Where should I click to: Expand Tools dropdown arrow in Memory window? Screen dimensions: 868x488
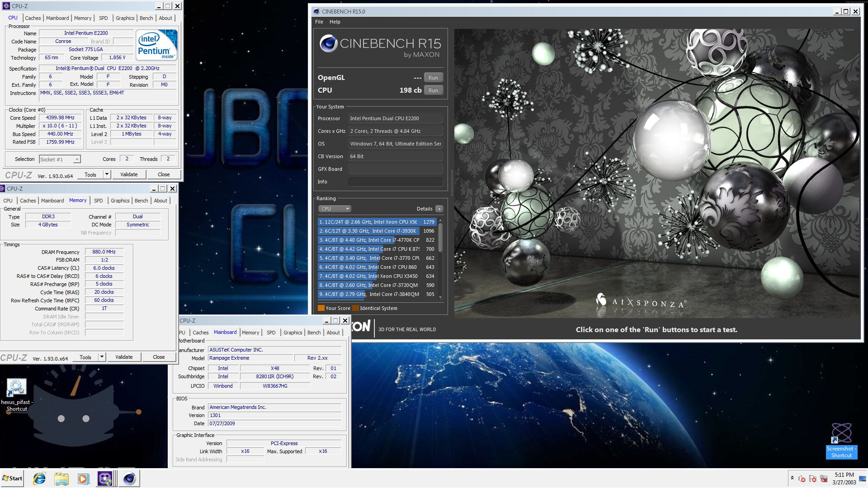pos(102,357)
